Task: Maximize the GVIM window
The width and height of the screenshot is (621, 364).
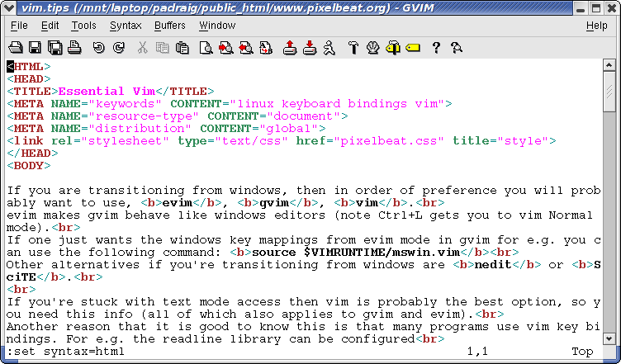Action: coord(596,8)
